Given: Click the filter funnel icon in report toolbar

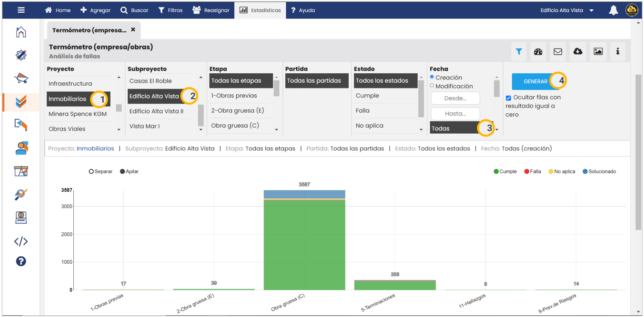Looking at the screenshot, I should click(x=519, y=52).
